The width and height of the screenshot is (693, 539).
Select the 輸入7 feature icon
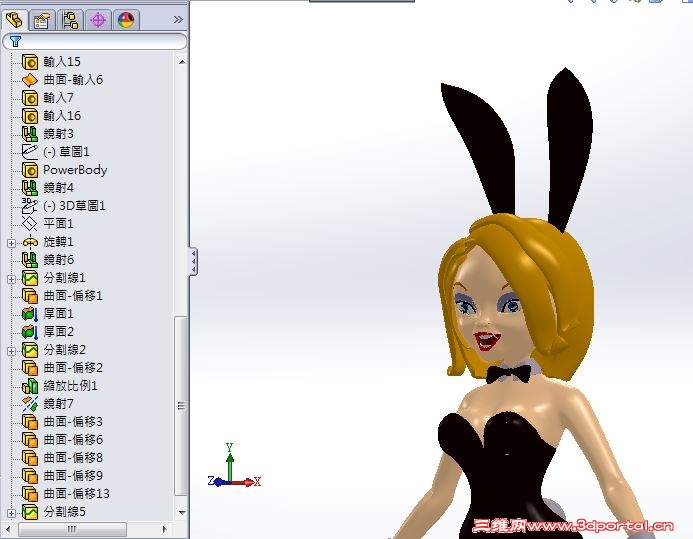pos(30,98)
